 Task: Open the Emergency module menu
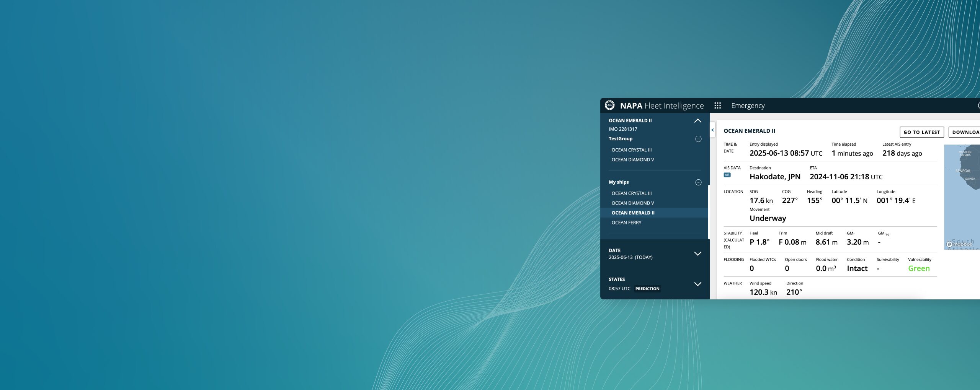(748, 106)
